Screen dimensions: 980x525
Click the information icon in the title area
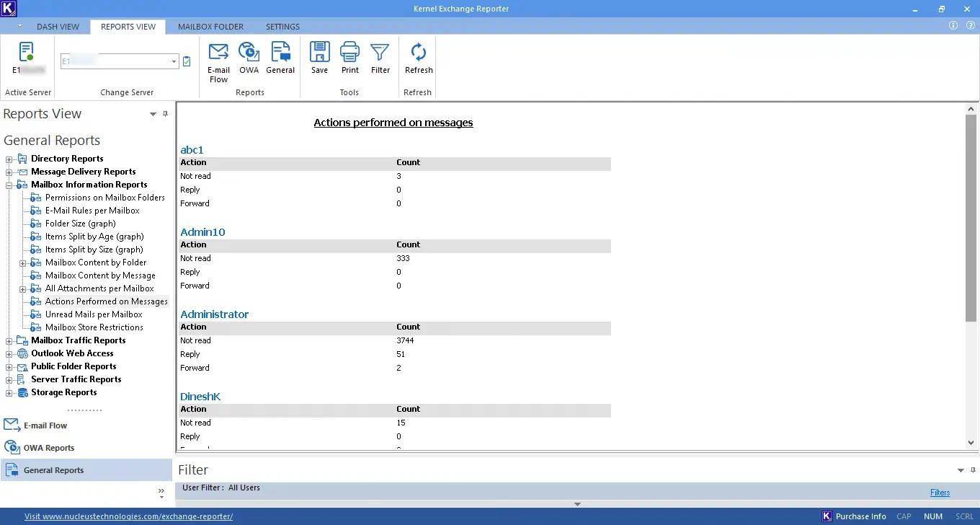(953, 26)
